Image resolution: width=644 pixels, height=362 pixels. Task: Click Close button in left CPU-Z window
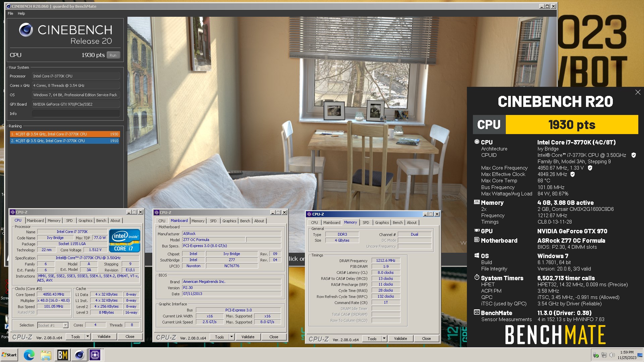tap(130, 337)
